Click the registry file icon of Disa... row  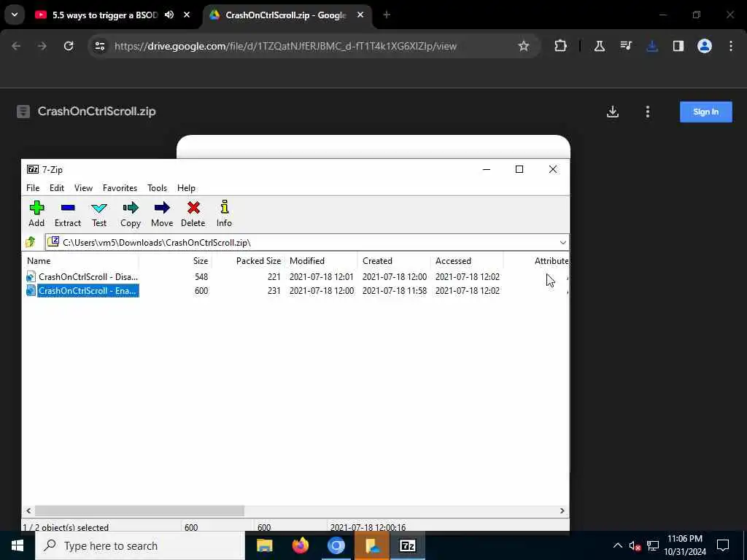31,276
